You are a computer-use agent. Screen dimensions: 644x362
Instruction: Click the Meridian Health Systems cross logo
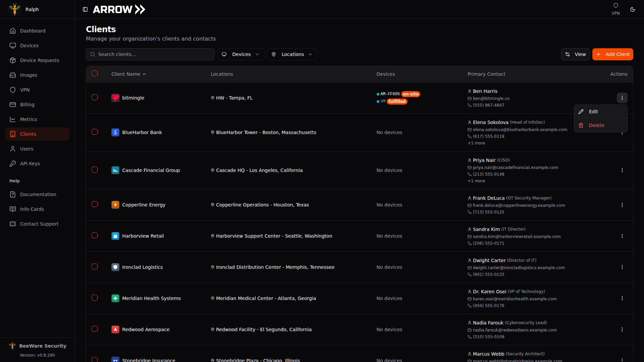pos(115,298)
